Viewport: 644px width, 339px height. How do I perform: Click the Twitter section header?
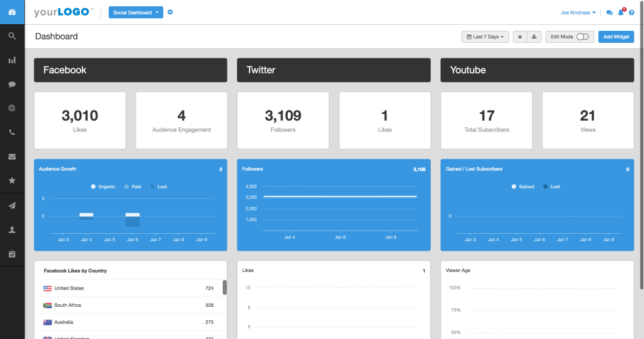(333, 70)
